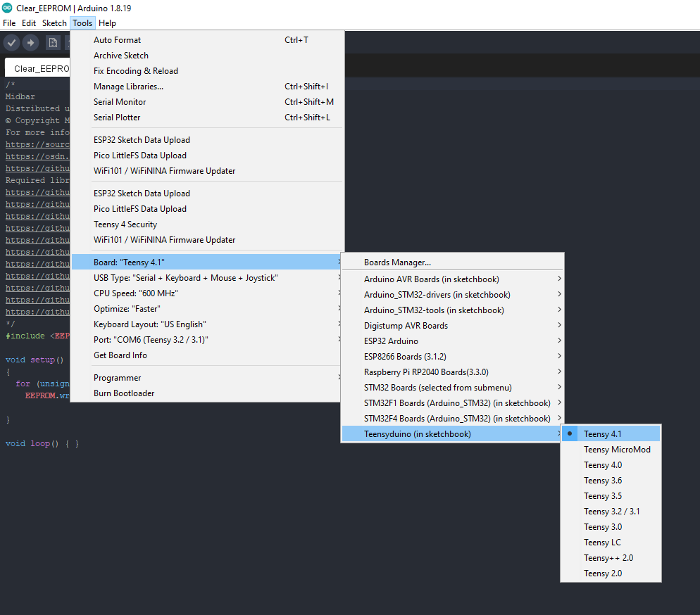This screenshot has height=615, width=700.
Task: Expand Arduino AVR Boards (in sketchbook) submenu
Action: [452, 279]
